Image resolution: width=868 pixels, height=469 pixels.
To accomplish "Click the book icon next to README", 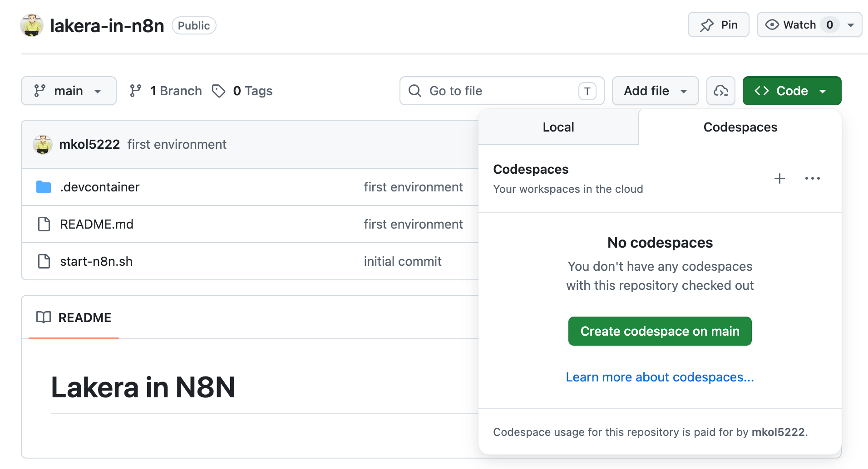I will [44, 318].
